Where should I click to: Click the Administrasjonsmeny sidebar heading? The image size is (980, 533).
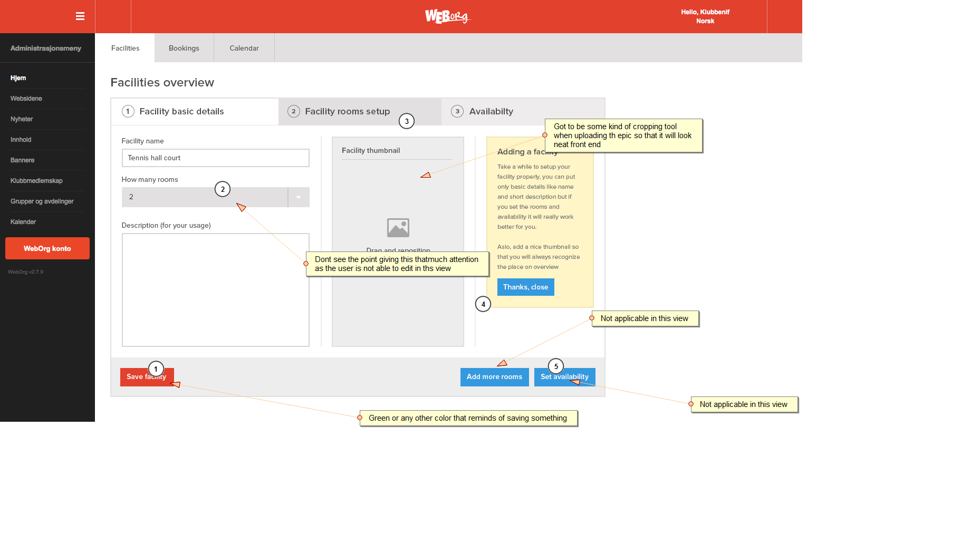point(46,48)
